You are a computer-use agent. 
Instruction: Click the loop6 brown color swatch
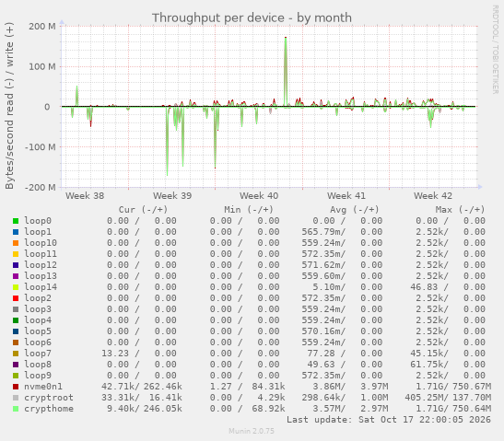point(16,342)
